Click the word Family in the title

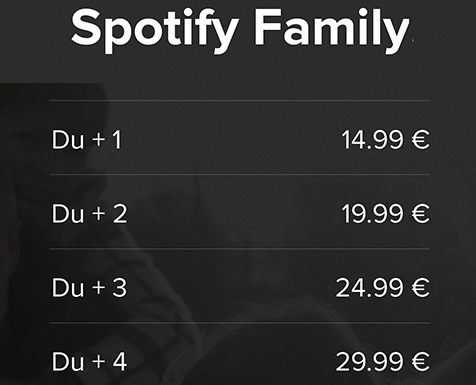(x=332, y=30)
